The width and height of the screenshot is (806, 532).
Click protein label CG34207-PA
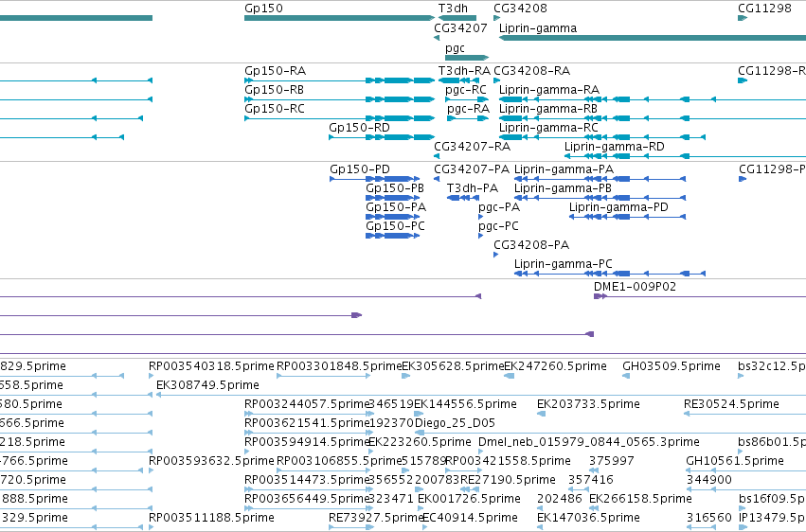click(x=472, y=169)
